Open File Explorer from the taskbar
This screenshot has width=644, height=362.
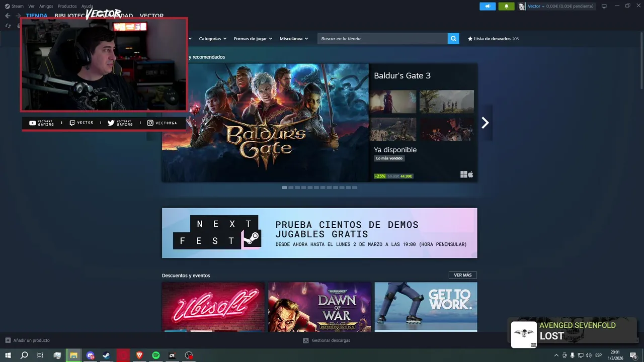pyautogui.click(x=73, y=355)
